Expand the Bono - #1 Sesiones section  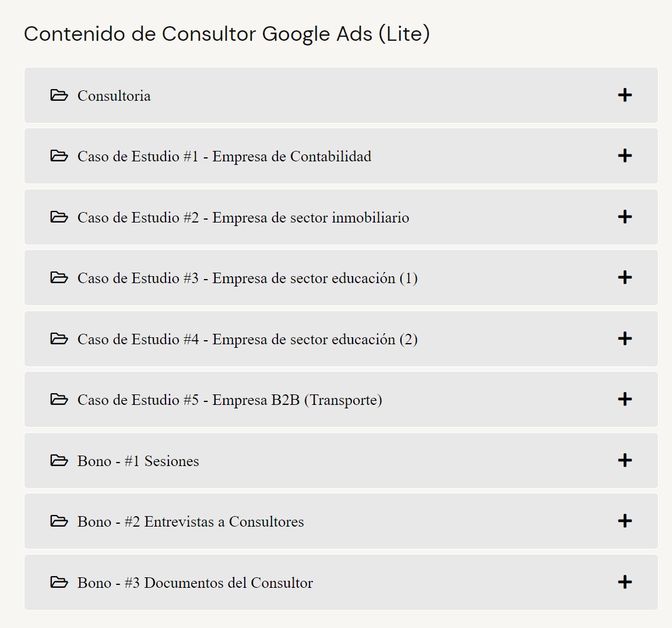(624, 460)
